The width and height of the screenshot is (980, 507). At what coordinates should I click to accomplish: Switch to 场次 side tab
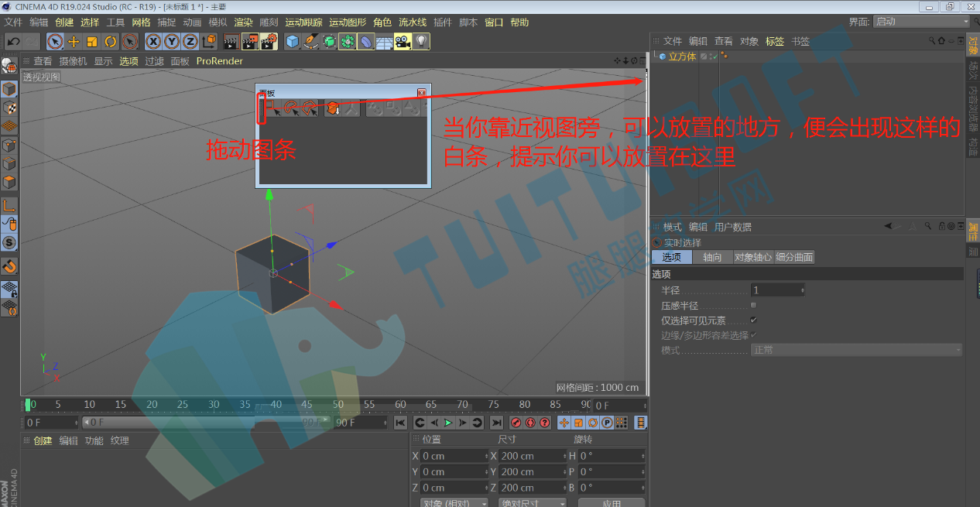(x=973, y=72)
